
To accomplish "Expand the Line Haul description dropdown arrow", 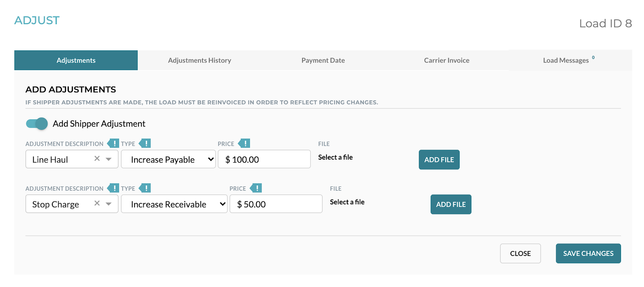I will (x=109, y=159).
